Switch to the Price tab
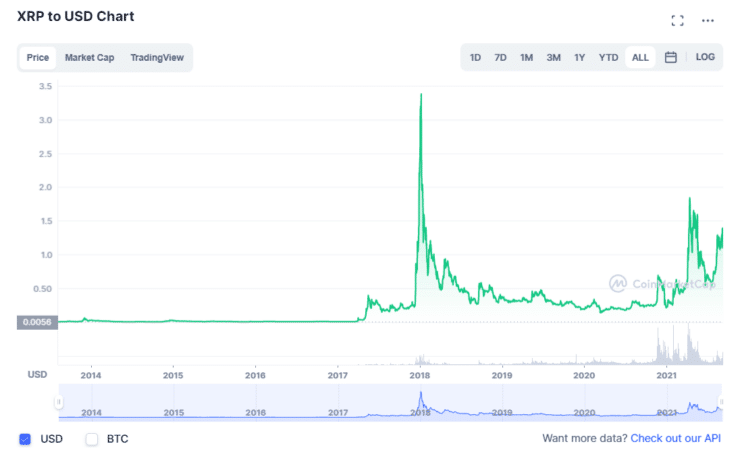Screen dimensions: 740x471 pos(38,58)
